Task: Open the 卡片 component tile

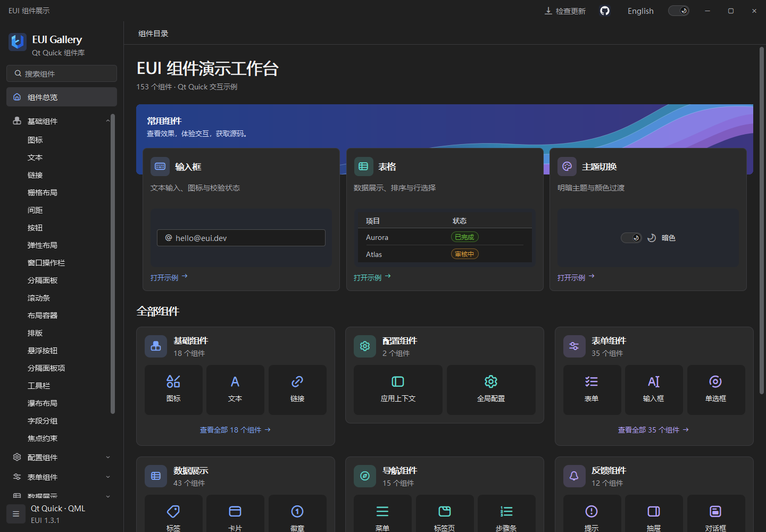Action: coord(235,514)
